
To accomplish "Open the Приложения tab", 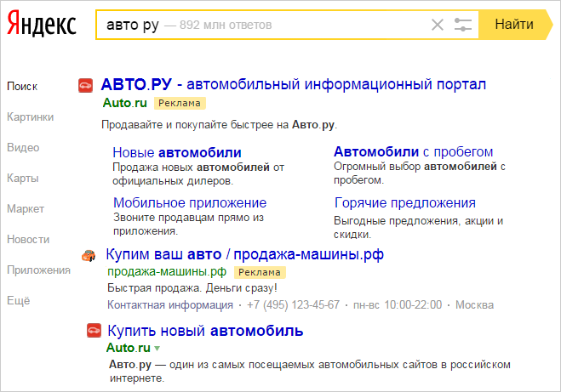I will 38,270.
